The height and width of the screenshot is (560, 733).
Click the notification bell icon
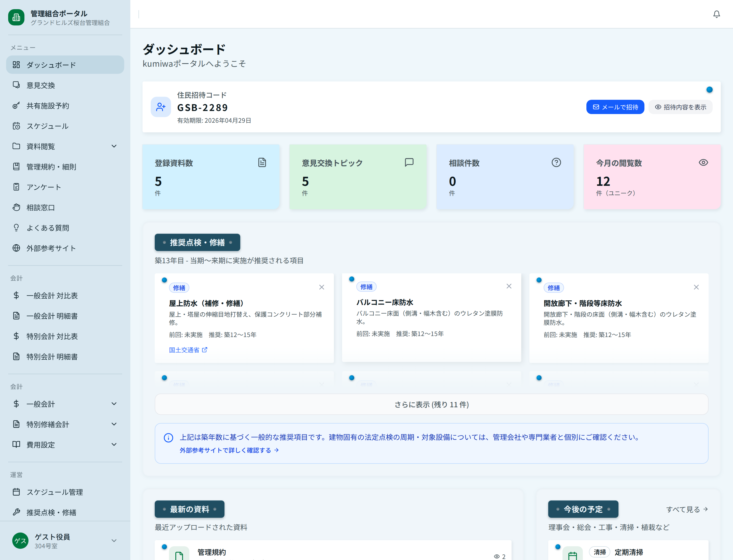[717, 14]
